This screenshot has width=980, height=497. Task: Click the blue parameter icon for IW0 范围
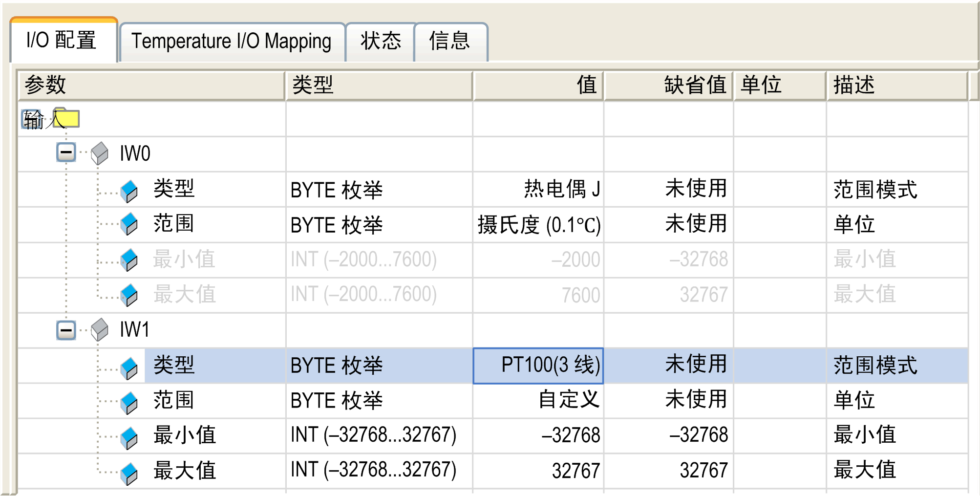click(129, 224)
